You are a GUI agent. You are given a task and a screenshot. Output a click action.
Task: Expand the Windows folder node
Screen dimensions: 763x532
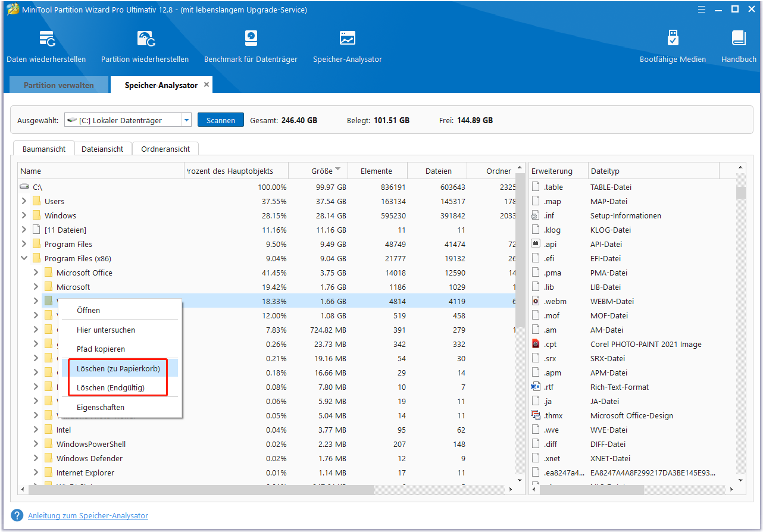coord(24,215)
